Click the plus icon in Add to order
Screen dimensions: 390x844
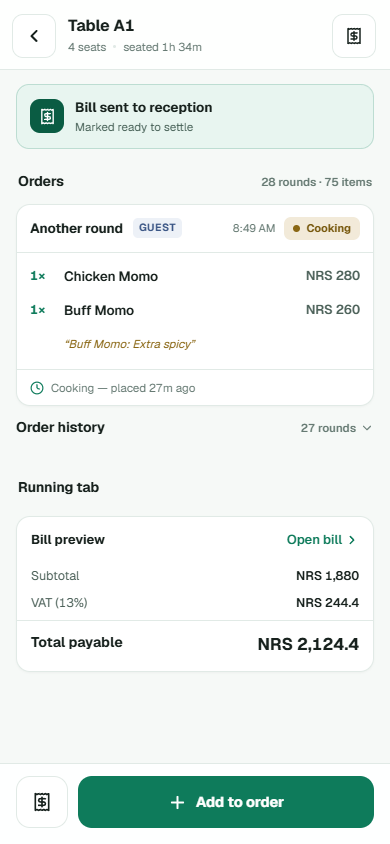[x=177, y=803]
